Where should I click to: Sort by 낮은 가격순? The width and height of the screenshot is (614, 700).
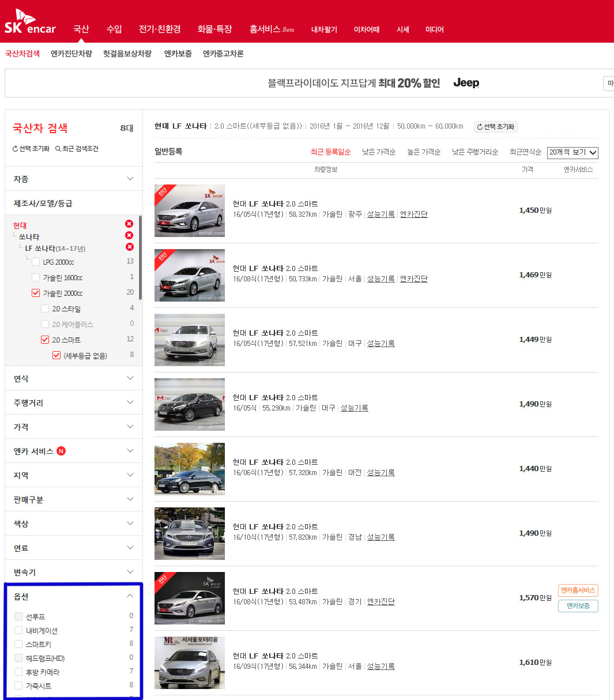pos(379,152)
